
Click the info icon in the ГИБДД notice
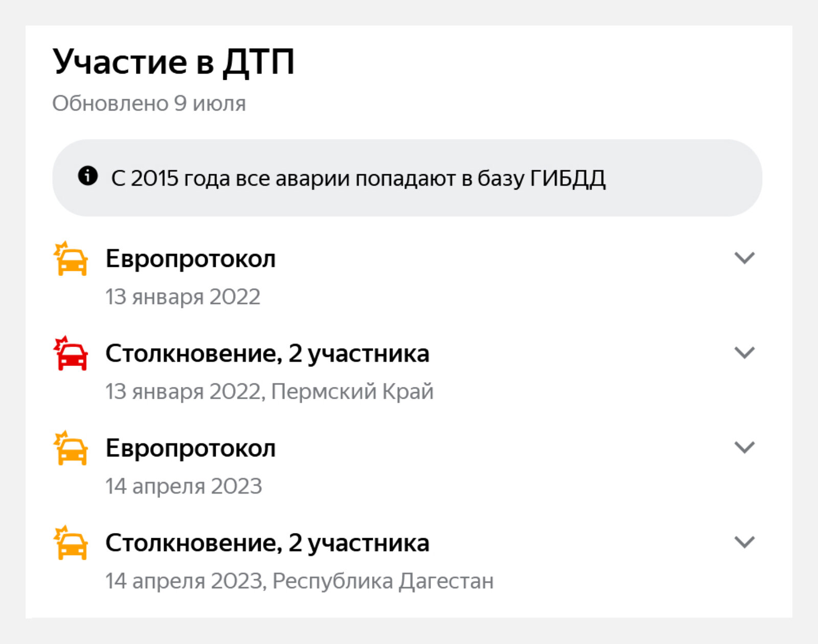88,176
